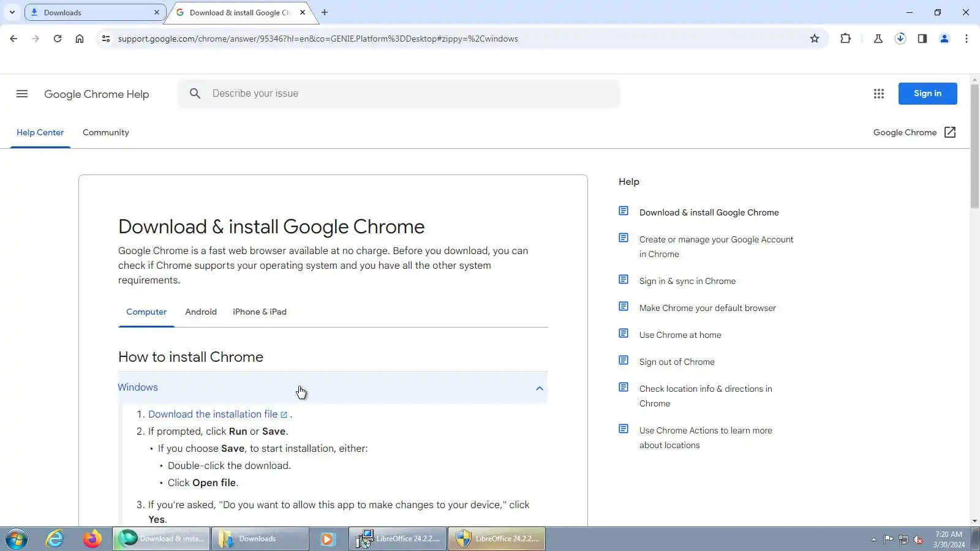Click the search magnifier icon

195,94
